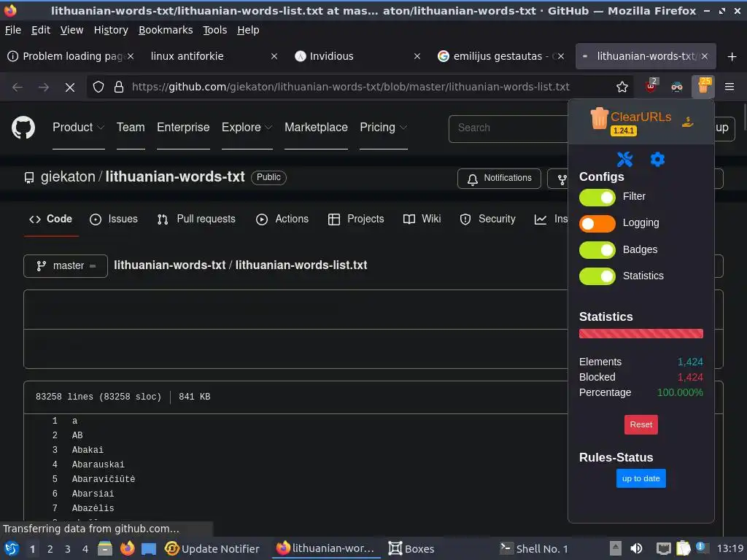Screen dimensions: 747x560
Task: Open the Bookmarks menu
Action: point(166,30)
